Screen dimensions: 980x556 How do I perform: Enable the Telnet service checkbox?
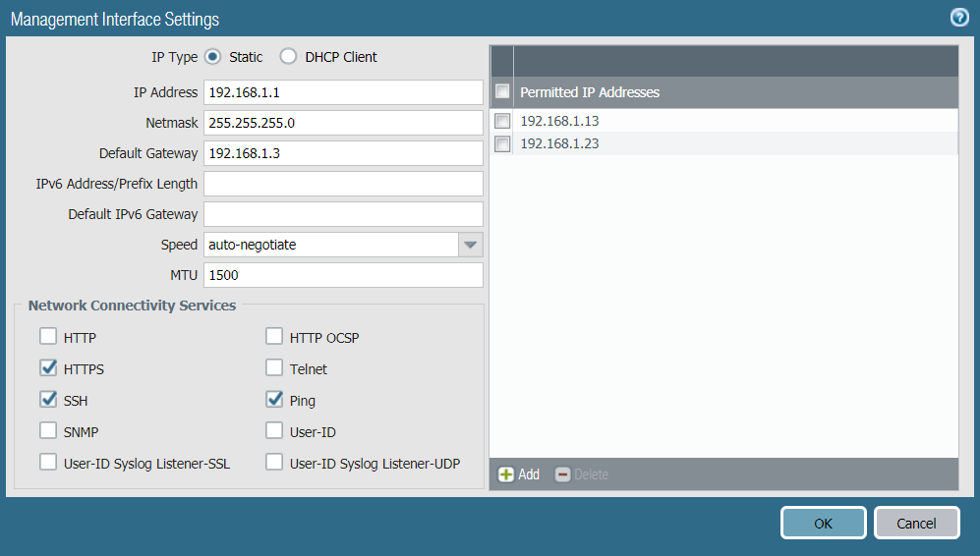click(x=274, y=368)
